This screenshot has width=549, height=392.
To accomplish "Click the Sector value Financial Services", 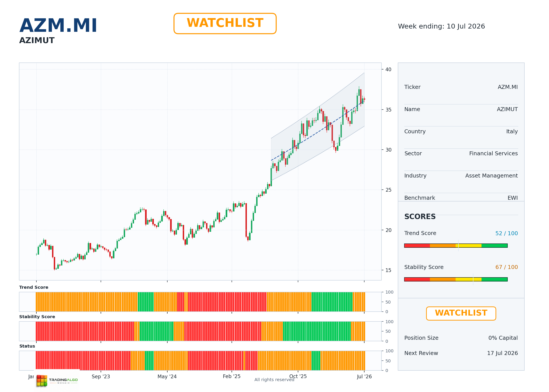I will [x=493, y=154].
